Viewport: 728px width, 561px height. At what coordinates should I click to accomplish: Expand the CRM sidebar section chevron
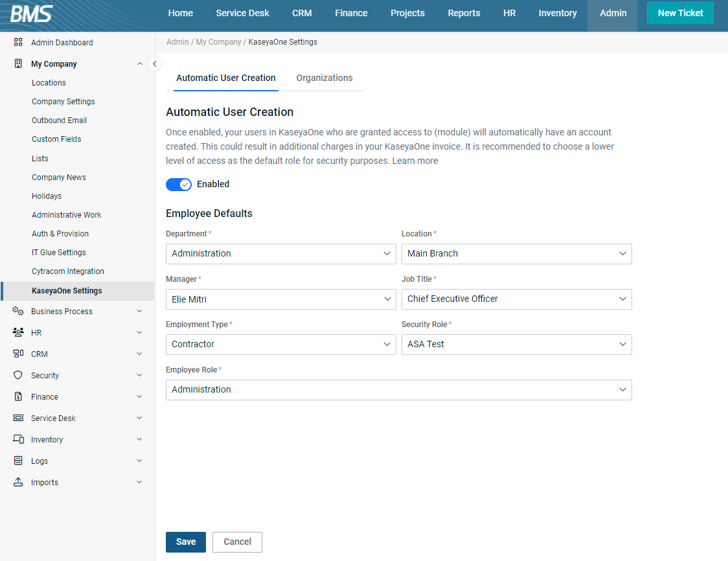tap(140, 354)
